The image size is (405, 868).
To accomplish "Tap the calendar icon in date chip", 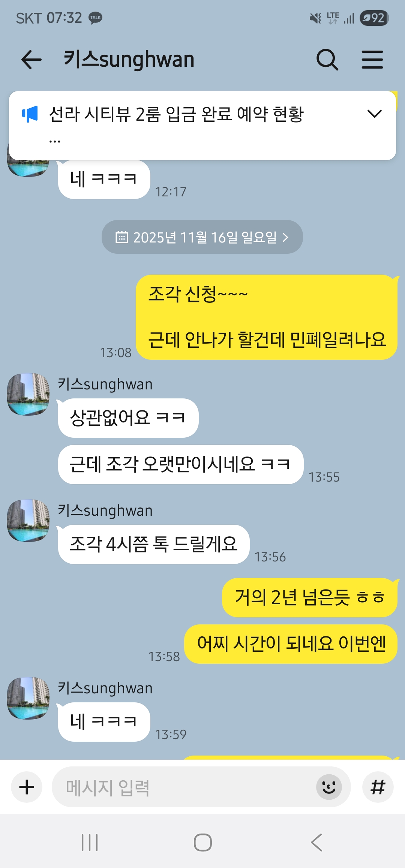I will click(121, 237).
